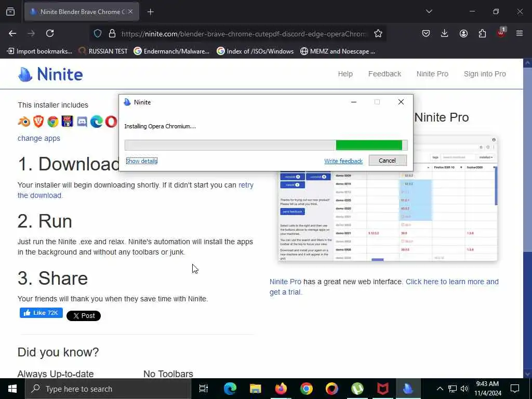Click the installer progress bar

[x=266, y=145]
